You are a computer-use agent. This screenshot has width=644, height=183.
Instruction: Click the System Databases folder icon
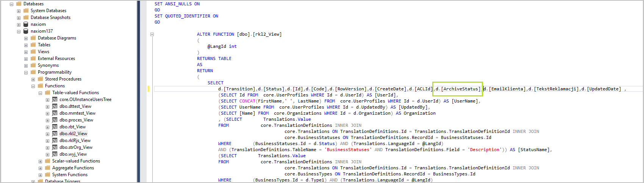click(x=26, y=11)
